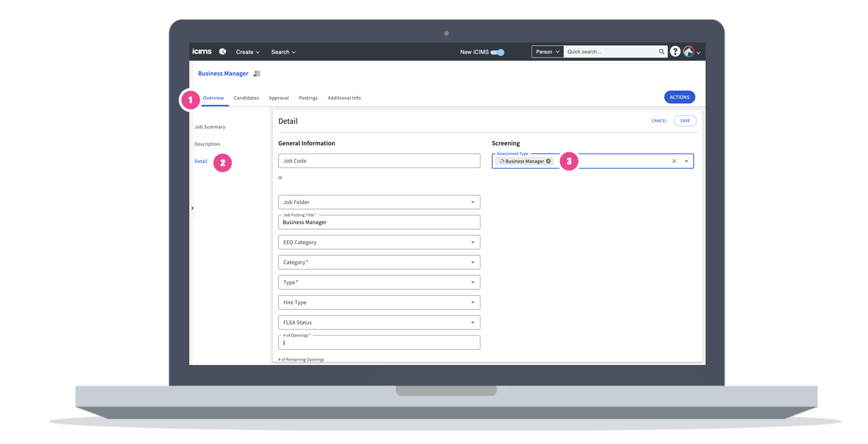868x444 pixels.
Task: Click the Actions button
Action: (679, 97)
